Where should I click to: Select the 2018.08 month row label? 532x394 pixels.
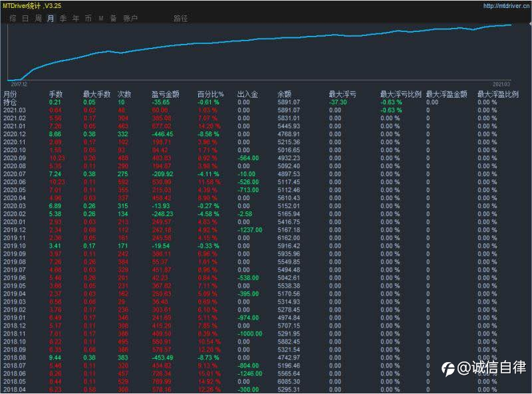[x=15, y=357]
